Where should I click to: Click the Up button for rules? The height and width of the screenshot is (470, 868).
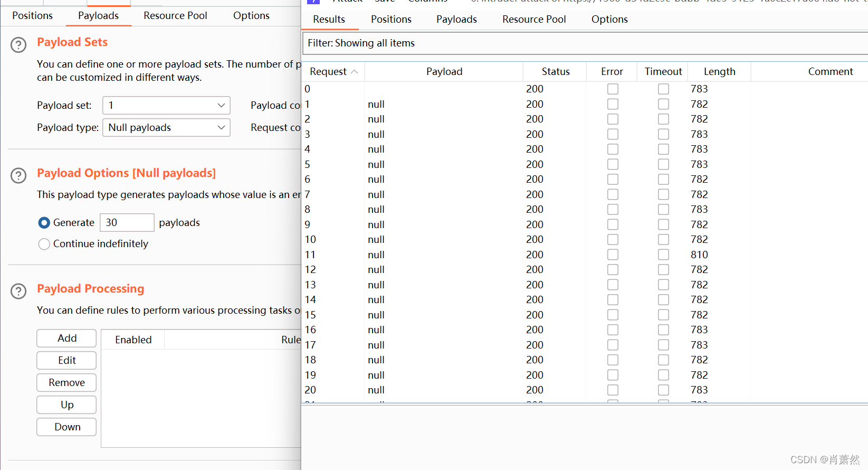pyautogui.click(x=66, y=405)
